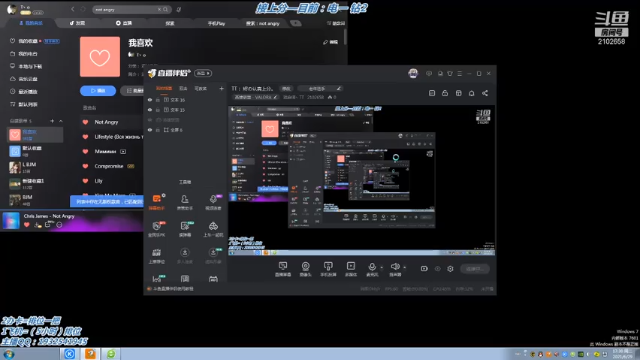Switch to the 直播 tab in Kugou
This screenshot has width=640, height=360.
point(124,23)
